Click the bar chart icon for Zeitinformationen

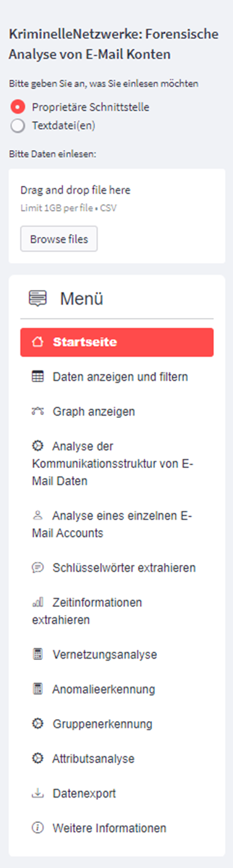point(37,602)
